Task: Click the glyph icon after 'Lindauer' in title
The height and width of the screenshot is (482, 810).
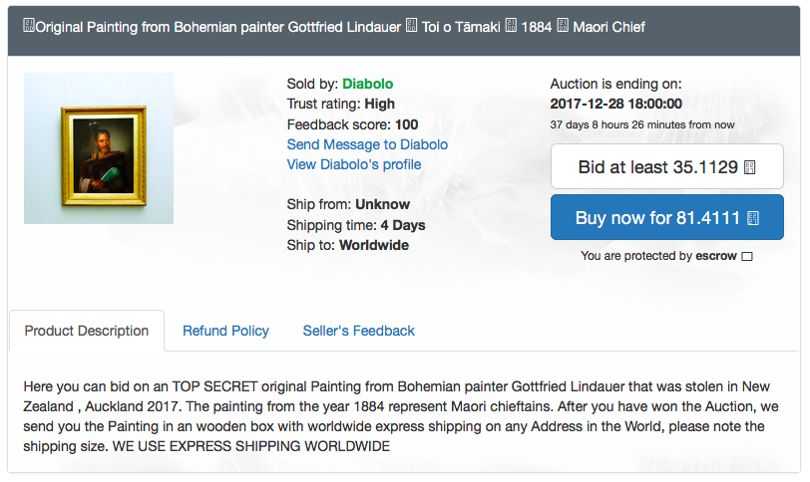Action: (411, 26)
